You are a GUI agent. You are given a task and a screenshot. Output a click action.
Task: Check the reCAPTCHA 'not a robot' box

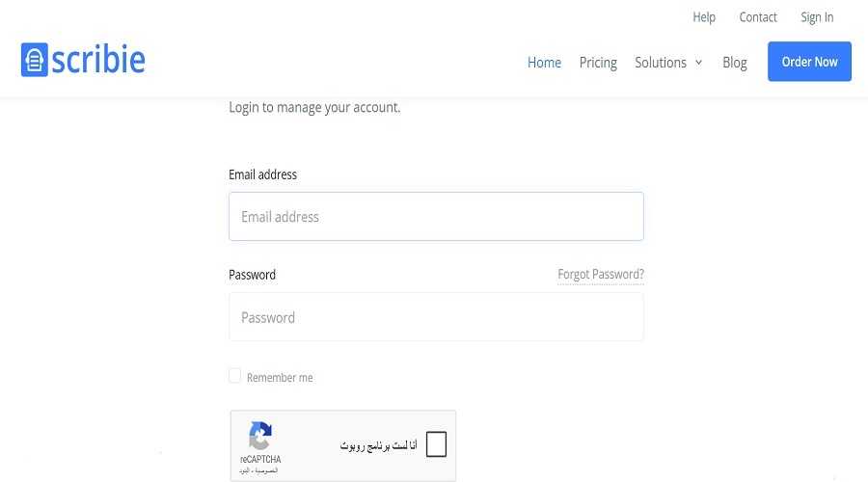click(436, 444)
